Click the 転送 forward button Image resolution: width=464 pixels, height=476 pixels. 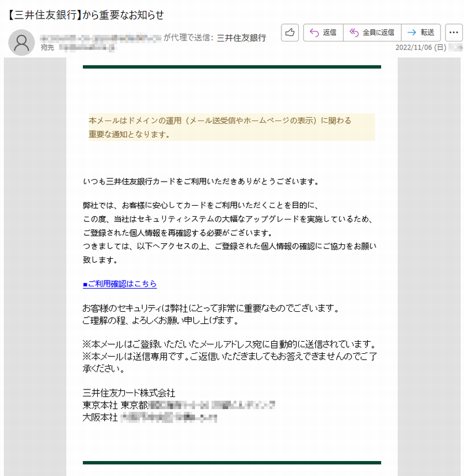click(x=421, y=32)
